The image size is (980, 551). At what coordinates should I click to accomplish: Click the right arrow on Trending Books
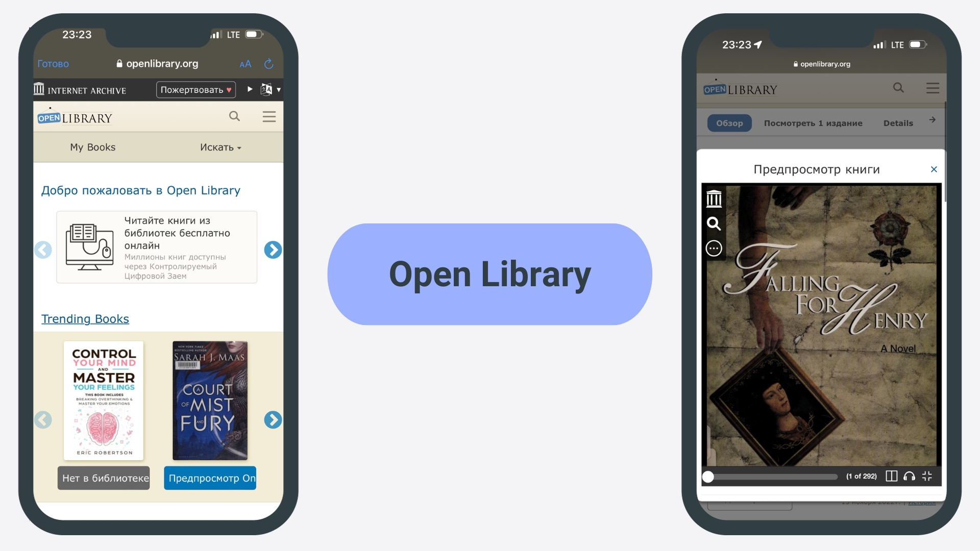point(273,419)
